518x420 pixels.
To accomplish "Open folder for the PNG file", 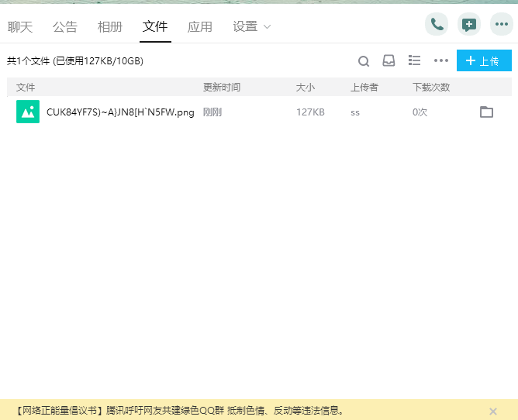I will pos(486,112).
